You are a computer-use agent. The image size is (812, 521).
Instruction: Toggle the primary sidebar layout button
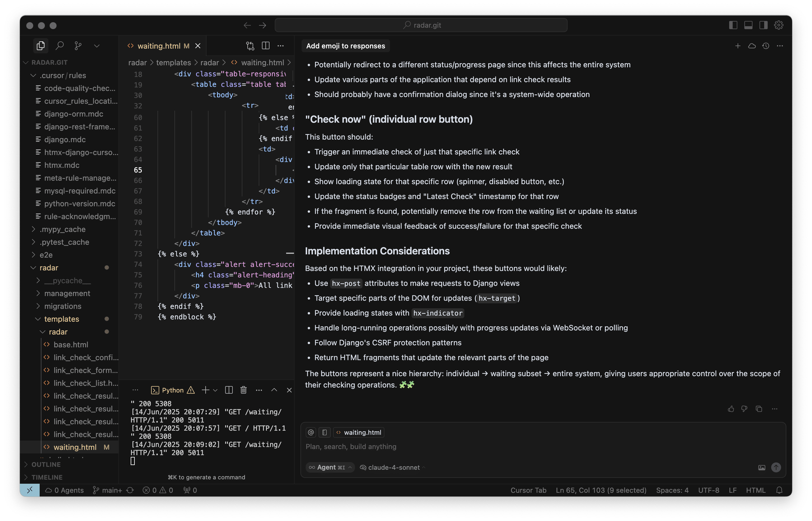pos(733,25)
